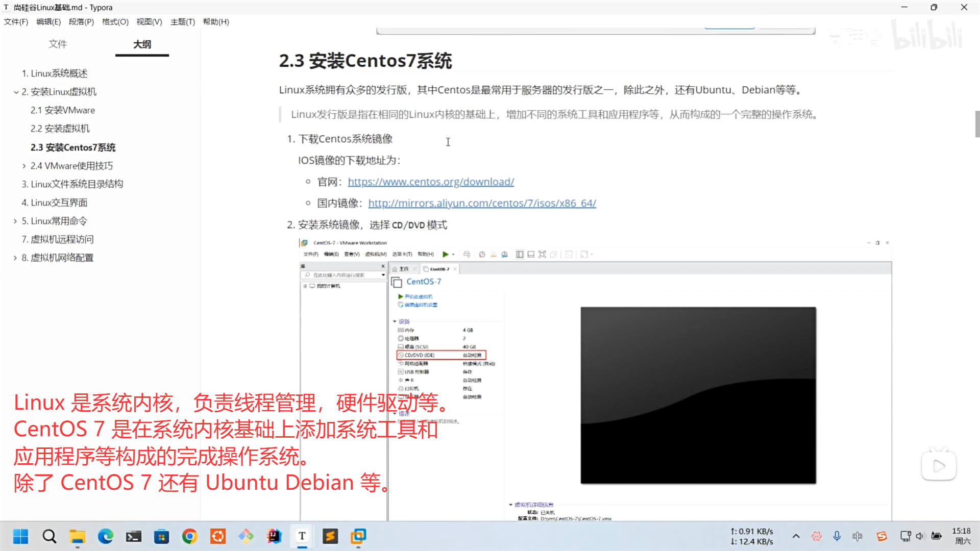Click the document vertical scrollbar thumb
The height and width of the screenshot is (551, 980).
(977, 124)
